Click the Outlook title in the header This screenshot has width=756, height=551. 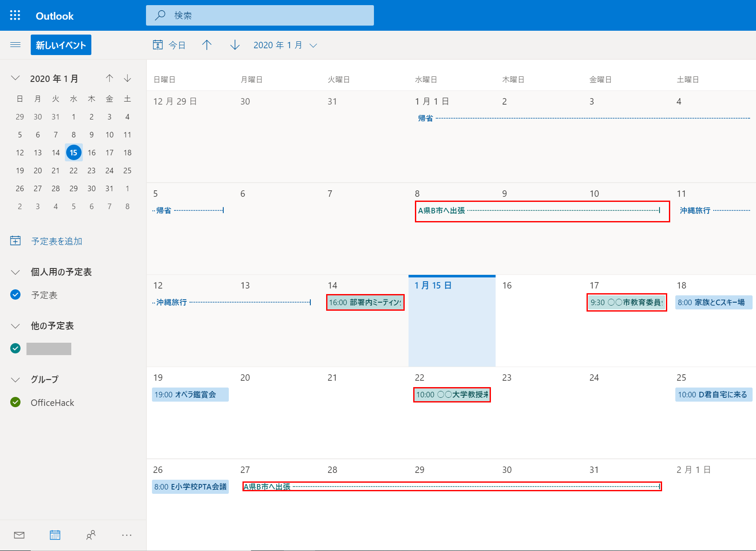click(x=55, y=16)
